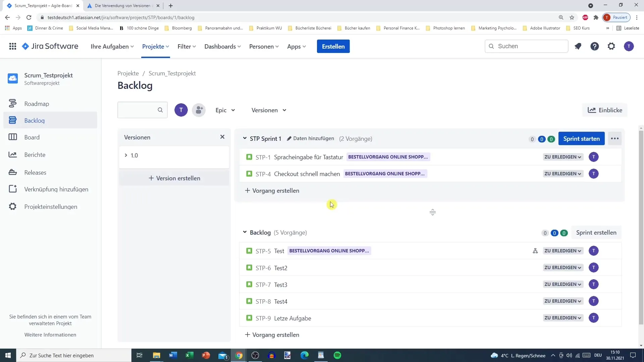This screenshot has width=644, height=362.
Task: Open the app switcher grid icon
Action: (13, 46)
